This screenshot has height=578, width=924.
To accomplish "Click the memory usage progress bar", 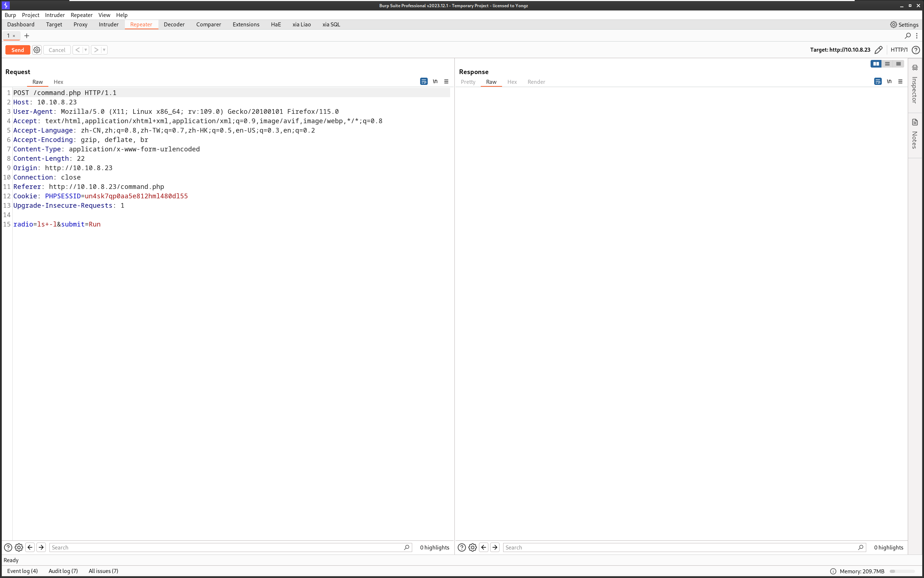I will [902, 571].
